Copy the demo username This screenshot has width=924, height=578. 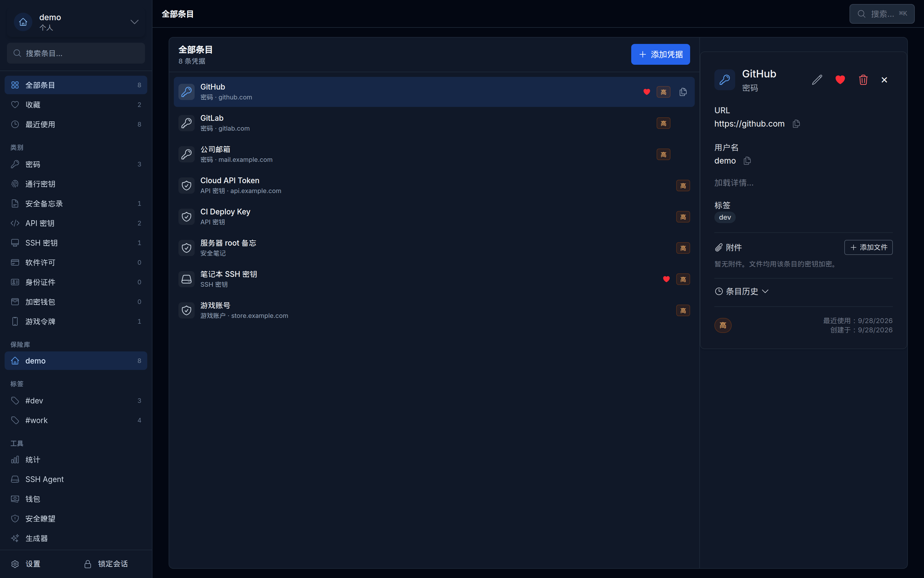[x=747, y=161]
